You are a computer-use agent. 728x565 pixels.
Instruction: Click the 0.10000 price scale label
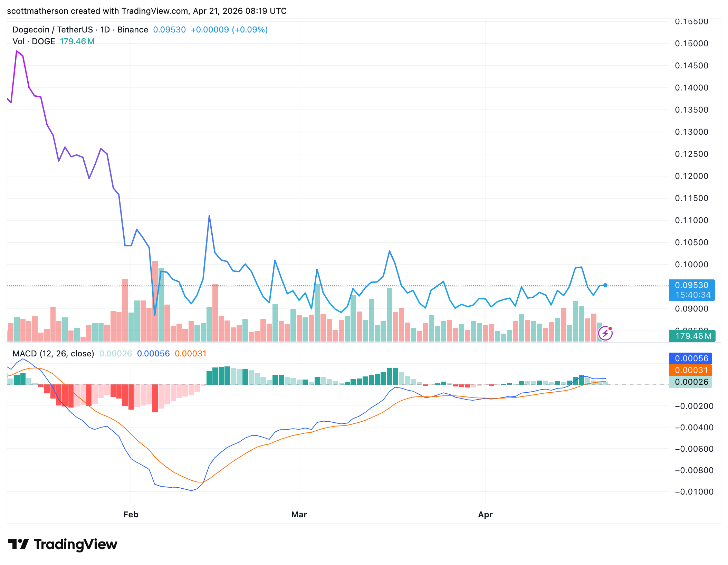pyautogui.click(x=691, y=265)
